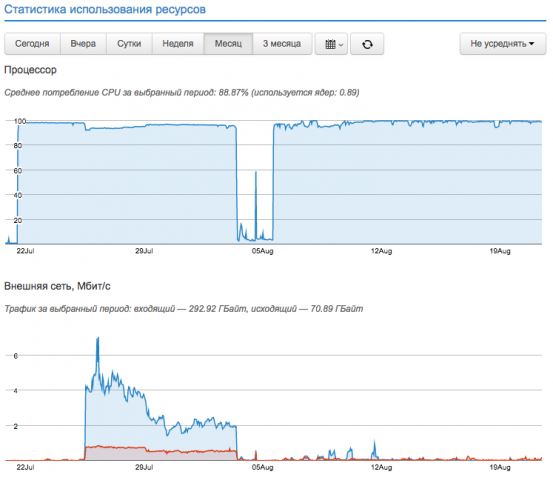Switch to the 3 месяца range
Viewport: 553px width, 480px height.
click(x=282, y=44)
